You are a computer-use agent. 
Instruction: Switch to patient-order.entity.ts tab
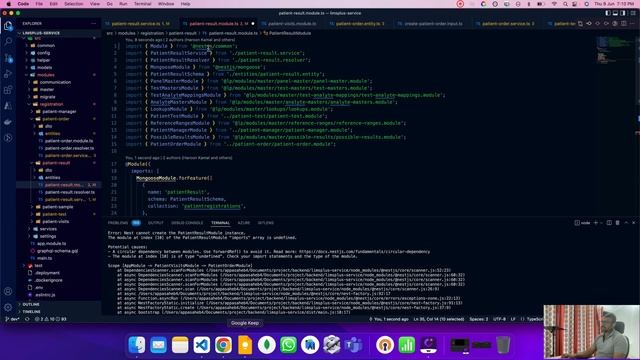359,24
